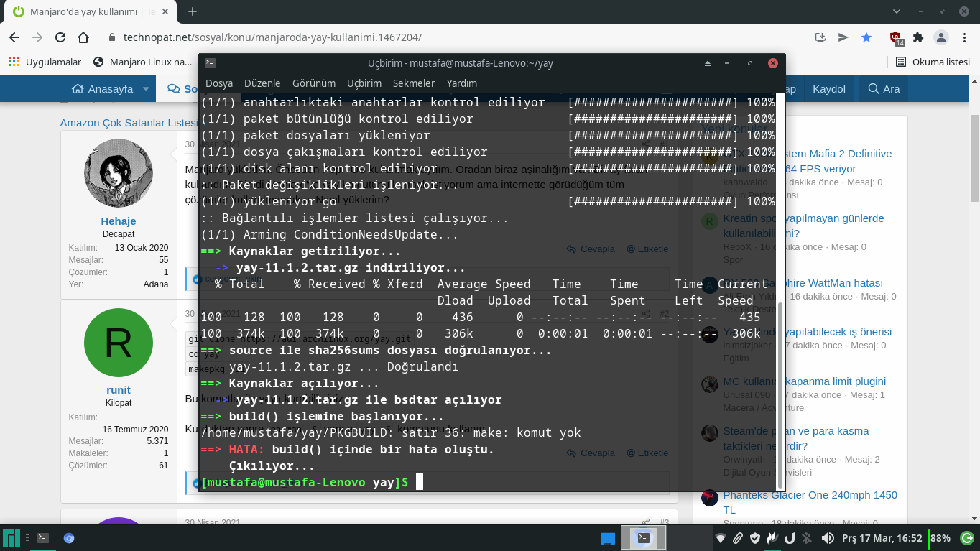This screenshot has width=980, height=551.
Task: Open the Kreatin thread in the sidebar
Action: point(803,226)
